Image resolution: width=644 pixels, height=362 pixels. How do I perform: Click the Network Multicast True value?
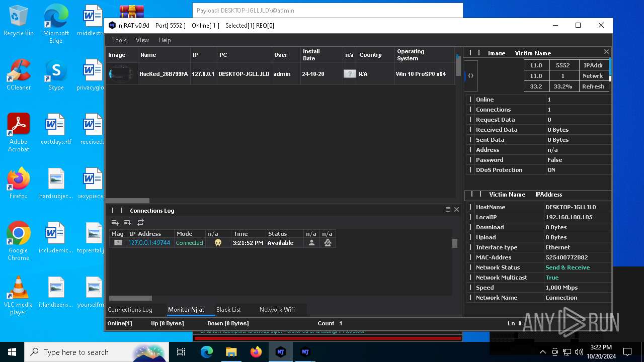(552, 278)
